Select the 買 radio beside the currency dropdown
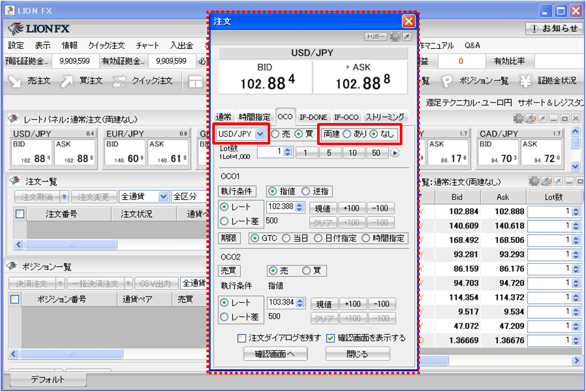The height and width of the screenshot is (392, 586). [x=299, y=133]
